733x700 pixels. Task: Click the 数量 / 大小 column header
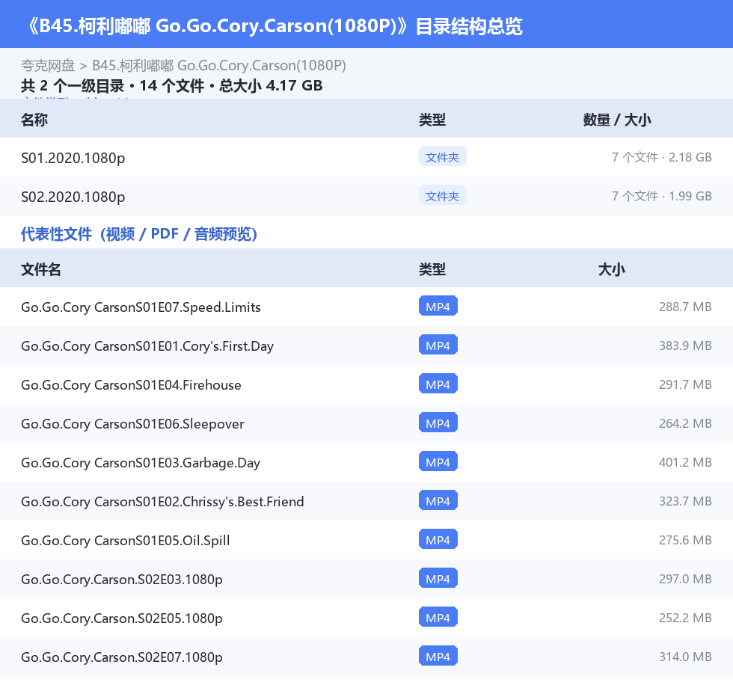tap(617, 120)
